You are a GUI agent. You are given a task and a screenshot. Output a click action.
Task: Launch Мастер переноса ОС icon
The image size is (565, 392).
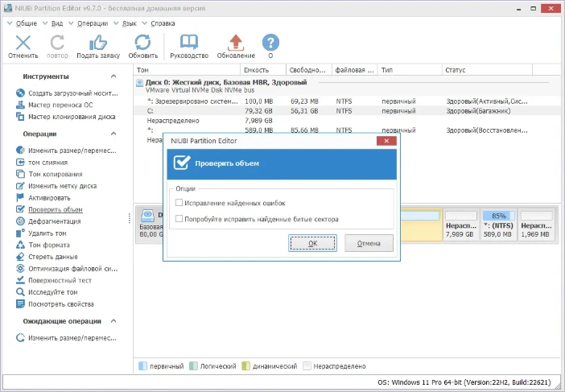coord(20,105)
